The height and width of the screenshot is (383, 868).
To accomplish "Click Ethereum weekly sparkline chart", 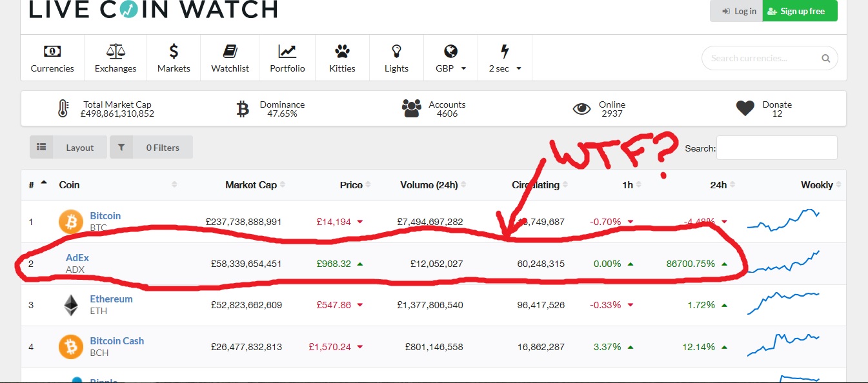I will 783,303.
